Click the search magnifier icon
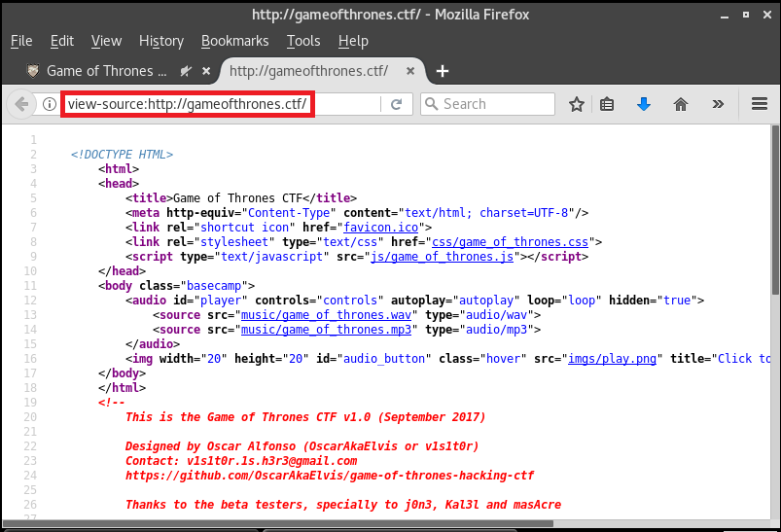This screenshot has height=532, width=781. [431, 104]
